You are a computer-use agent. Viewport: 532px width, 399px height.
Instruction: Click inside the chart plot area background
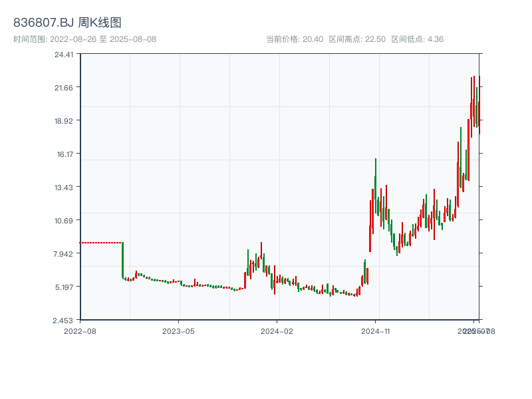(x=199, y=133)
